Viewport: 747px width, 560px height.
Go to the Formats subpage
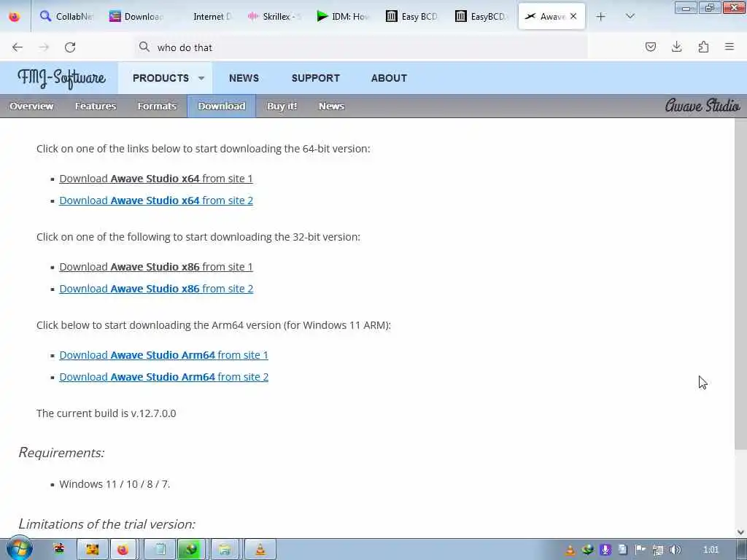tap(157, 106)
